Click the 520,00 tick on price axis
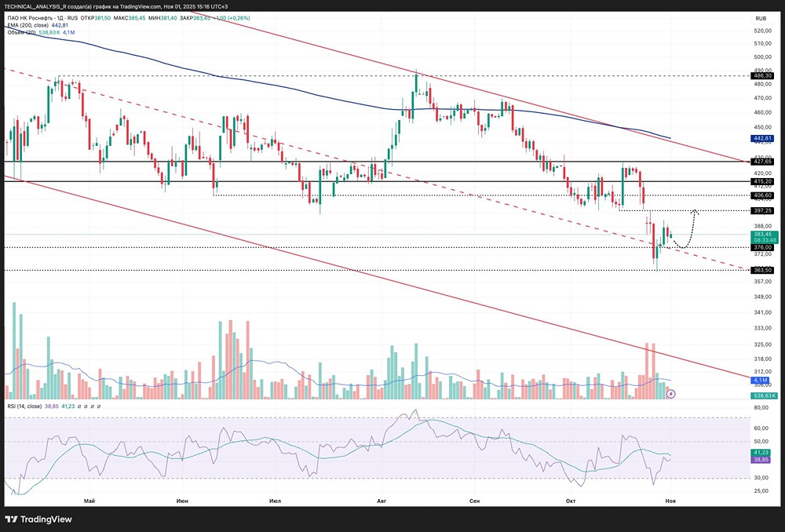 [763, 31]
